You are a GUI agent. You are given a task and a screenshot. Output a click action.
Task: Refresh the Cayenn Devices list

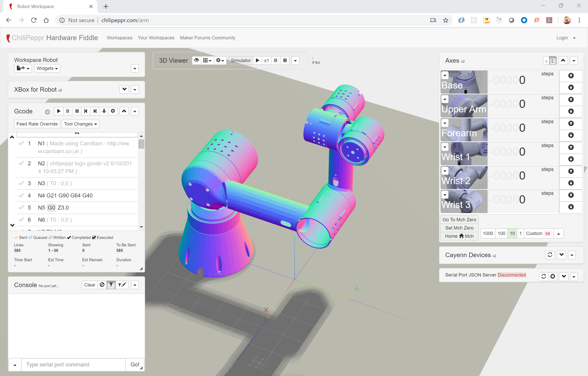(x=550, y=255)
